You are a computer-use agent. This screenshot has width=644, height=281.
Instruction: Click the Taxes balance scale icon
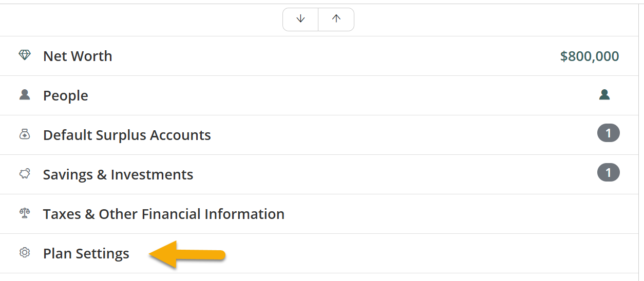click(x=25, y=213)
